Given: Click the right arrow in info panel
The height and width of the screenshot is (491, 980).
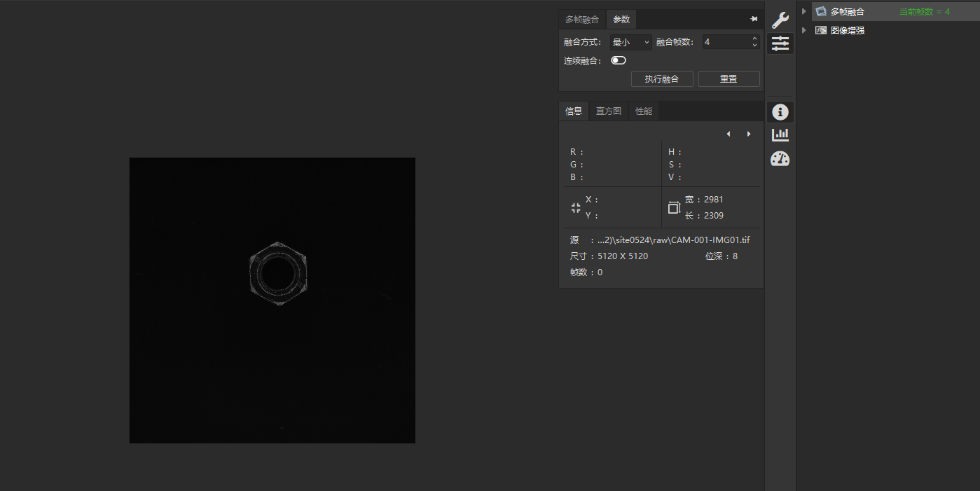Looking at the screenshot, I should coord(749,134).
